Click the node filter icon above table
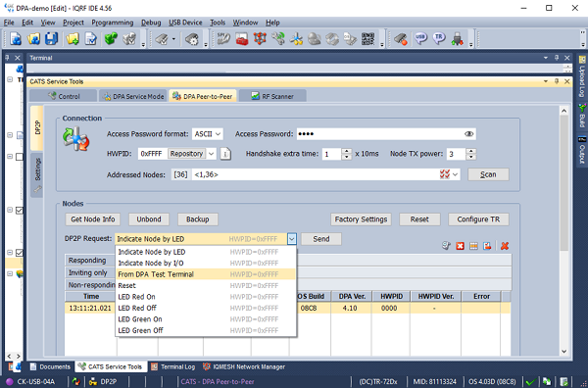Viewport: 588px width, 388px height. click(446, 246)
